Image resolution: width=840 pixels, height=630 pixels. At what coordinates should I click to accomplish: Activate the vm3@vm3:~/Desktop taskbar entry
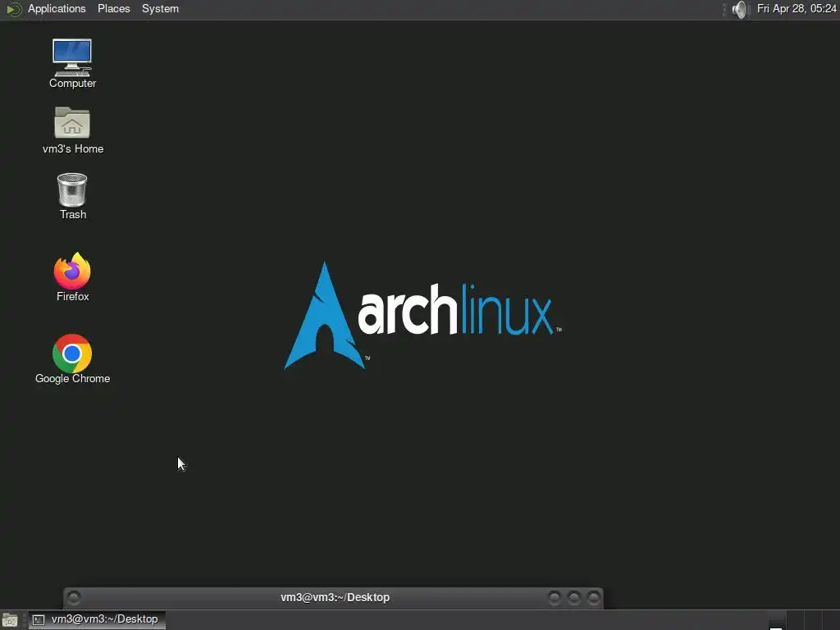tap(98, 619)
